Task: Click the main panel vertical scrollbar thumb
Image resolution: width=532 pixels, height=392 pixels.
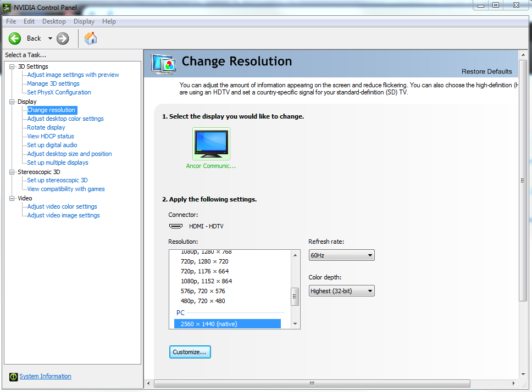Action: click(x=523, y=181)
